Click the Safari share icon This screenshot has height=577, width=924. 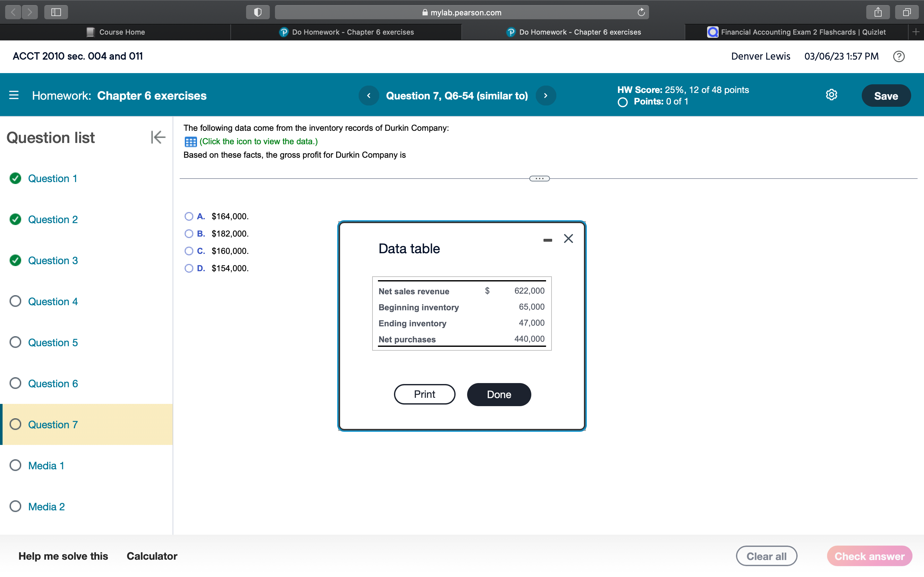coord(878,12)
